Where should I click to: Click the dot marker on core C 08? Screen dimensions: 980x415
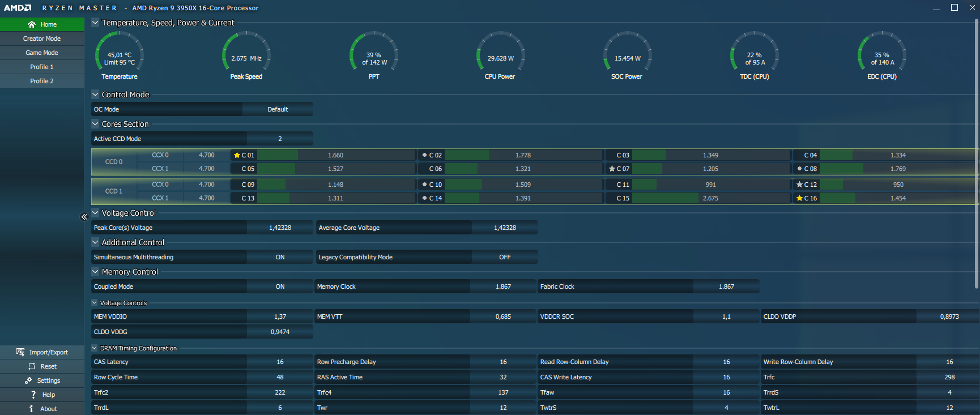(x=799, y=169)
